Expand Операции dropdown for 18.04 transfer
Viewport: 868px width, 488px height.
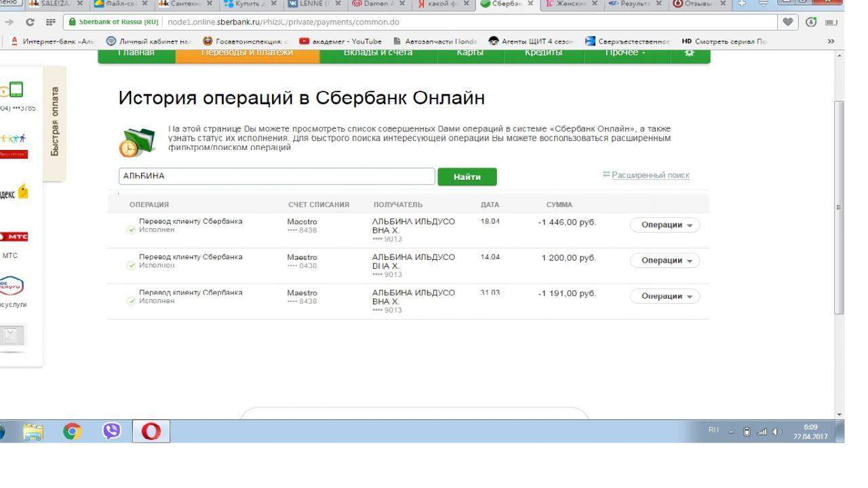[665, 225]
